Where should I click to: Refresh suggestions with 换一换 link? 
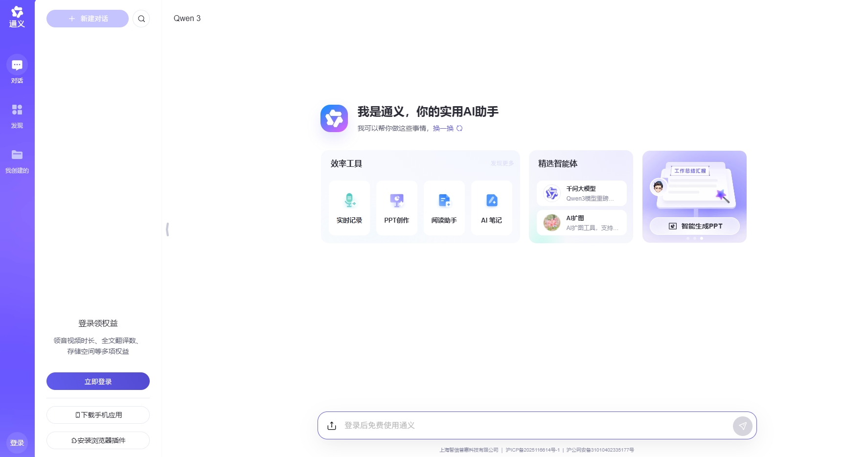(447, 128)
